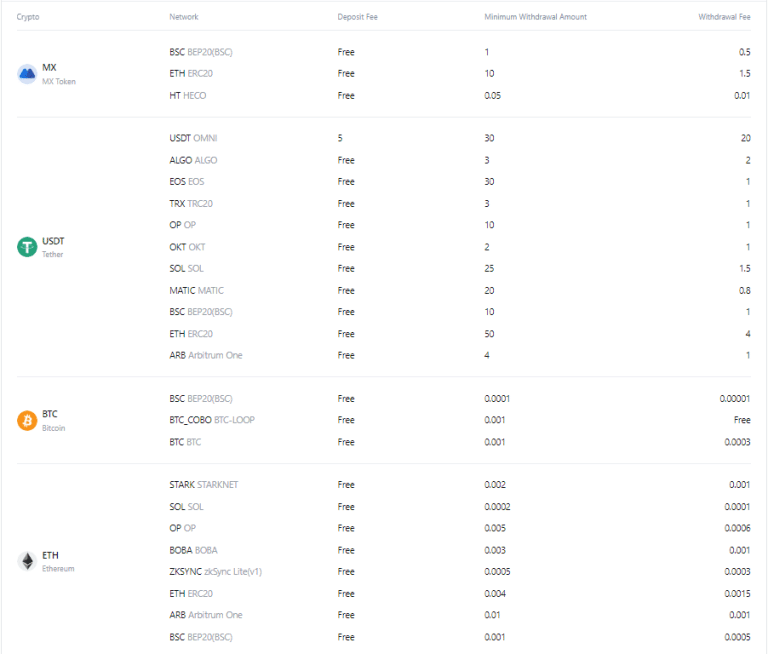
Task: Click the orange Bitcoin icon
Action: click(x=27, y=420)
